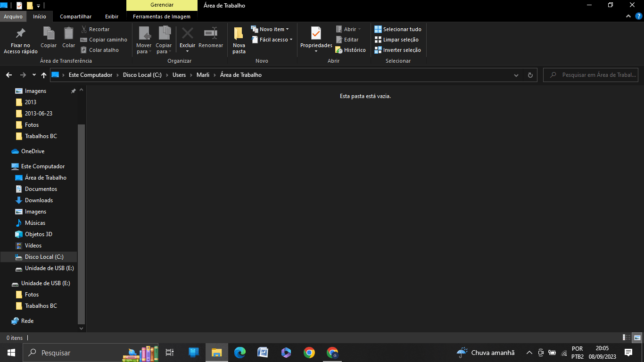Collapse the ribbon with the top-right chevron
The height and width of the screenshot is (362, 644).
(628, 16)
